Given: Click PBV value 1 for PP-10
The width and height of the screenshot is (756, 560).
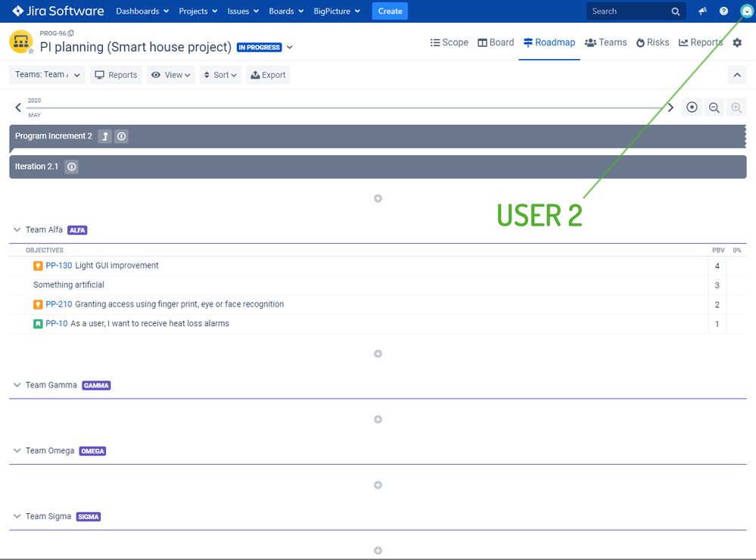Looking at the screenshot, I should (717, 324).
